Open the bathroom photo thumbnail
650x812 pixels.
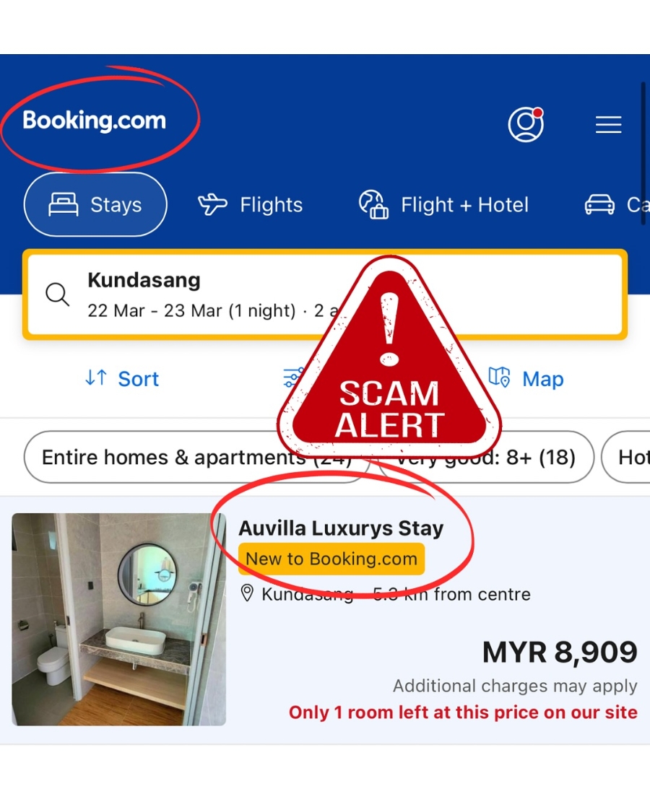(118, 619)
